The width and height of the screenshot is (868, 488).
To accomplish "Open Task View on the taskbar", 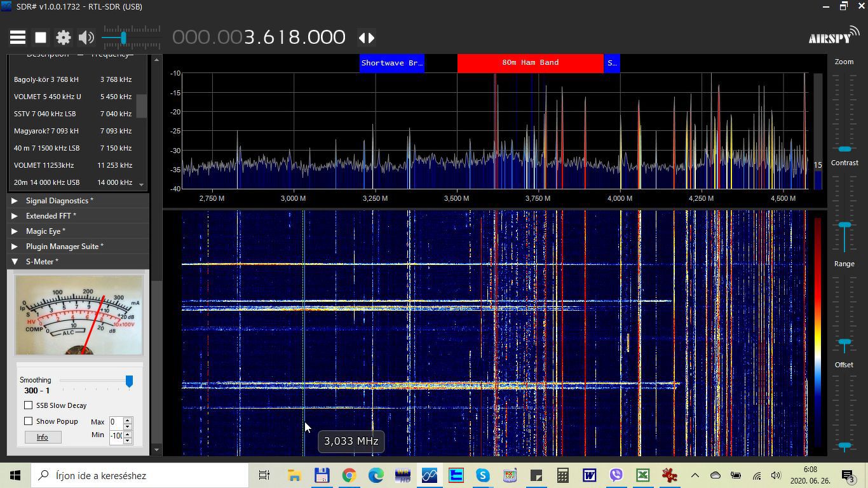I will pos(264,475).
